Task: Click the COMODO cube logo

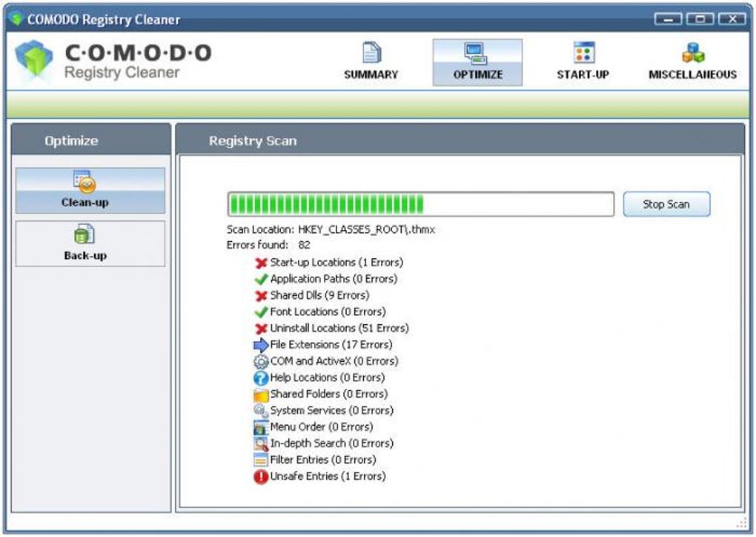Action: click(34, 60)
